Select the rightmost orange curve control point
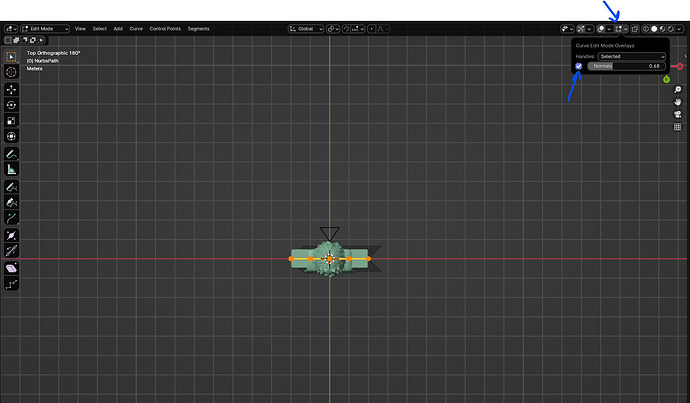The height and width of the screenshot is (403, 690). click(369, 259)
